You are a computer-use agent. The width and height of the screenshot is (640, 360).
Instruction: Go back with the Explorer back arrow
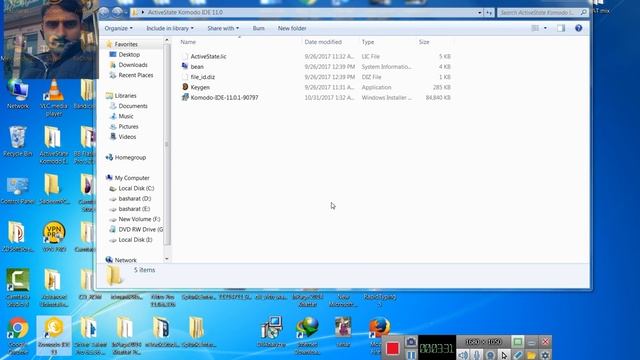coord(104,12)
